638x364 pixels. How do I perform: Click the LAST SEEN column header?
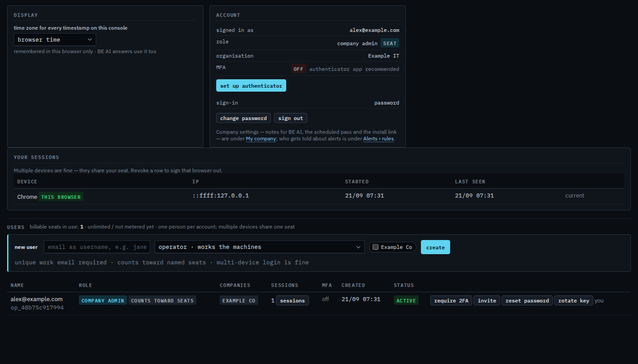pos(470,182)
